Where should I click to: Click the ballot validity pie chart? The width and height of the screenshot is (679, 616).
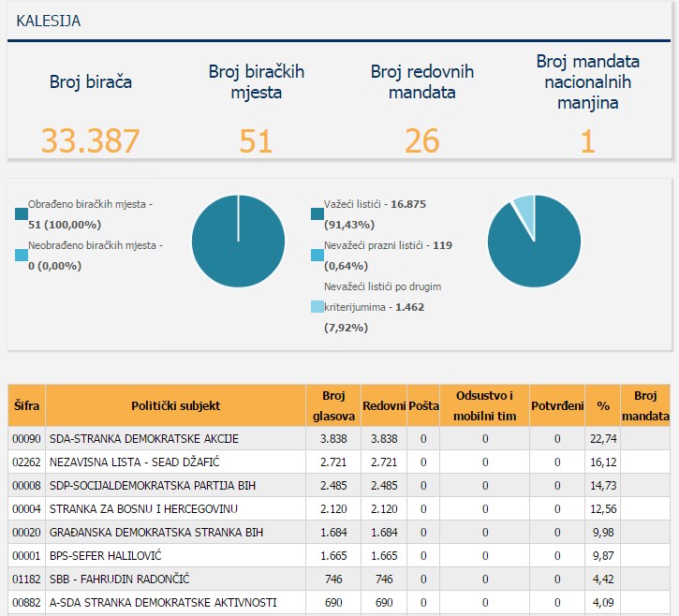point(534,242)
